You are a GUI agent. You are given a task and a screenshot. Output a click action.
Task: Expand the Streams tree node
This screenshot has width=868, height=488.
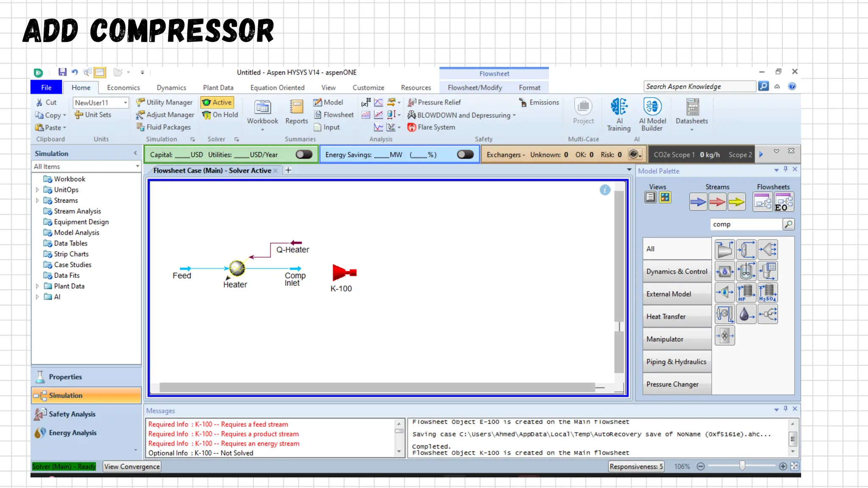(37, 200)
